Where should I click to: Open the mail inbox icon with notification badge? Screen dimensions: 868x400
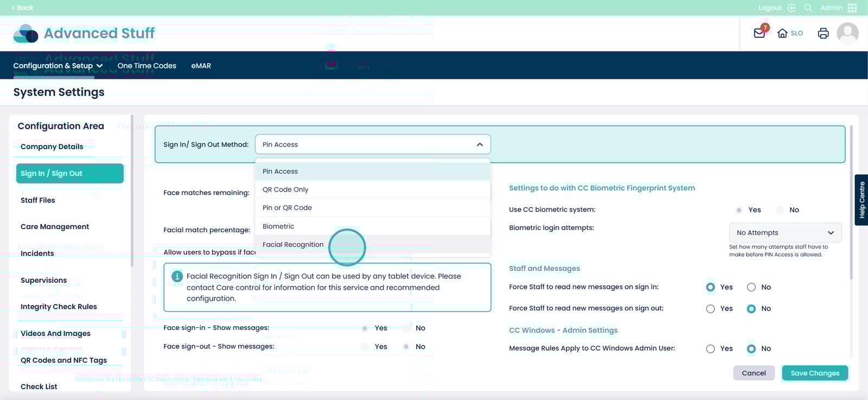click(759, 33)
